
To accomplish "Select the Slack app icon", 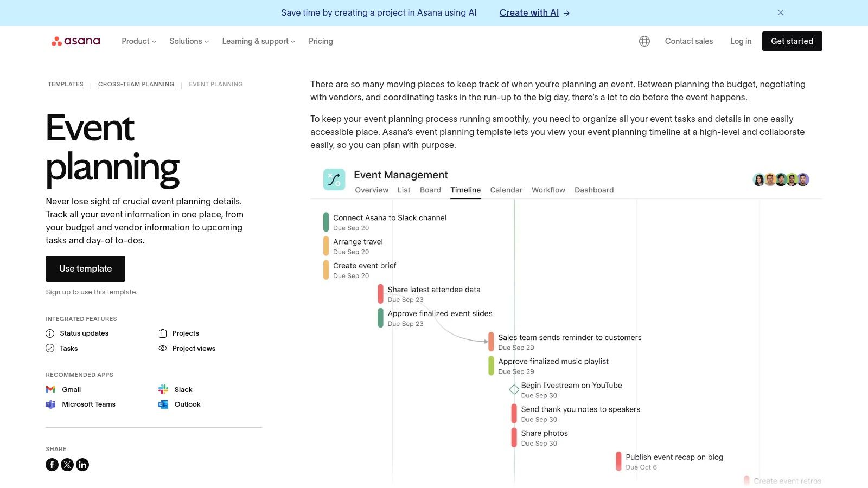I will click(163, 389).
